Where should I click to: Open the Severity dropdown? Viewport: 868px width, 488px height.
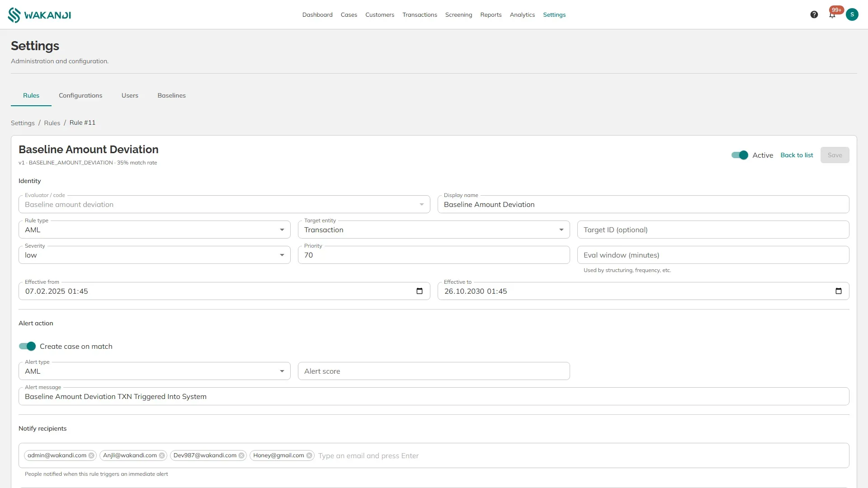coord(155,255)
